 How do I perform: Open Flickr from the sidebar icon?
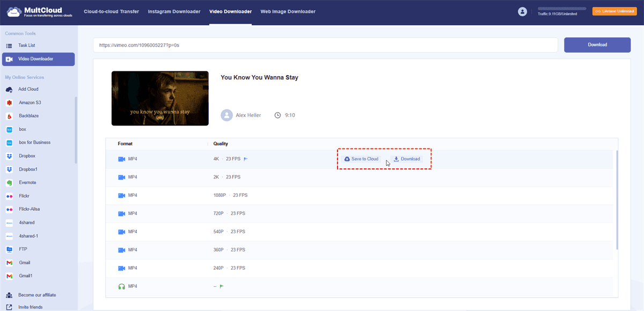9,196
